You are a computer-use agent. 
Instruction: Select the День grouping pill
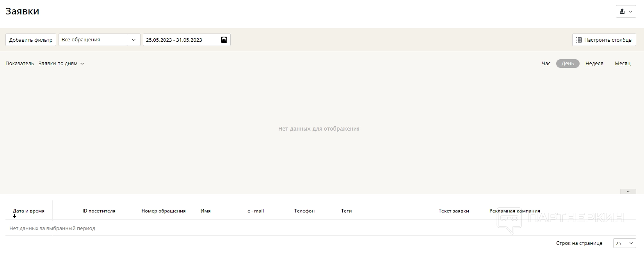click(568, 64)
